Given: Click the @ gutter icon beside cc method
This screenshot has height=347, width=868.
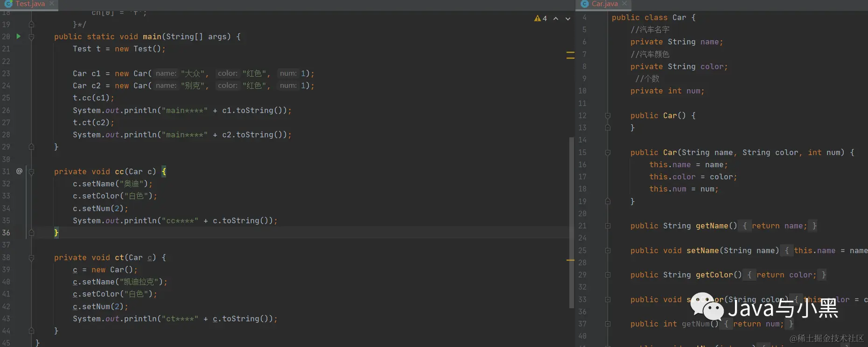Looking at the screenshot, I should (x=19, y=171).
